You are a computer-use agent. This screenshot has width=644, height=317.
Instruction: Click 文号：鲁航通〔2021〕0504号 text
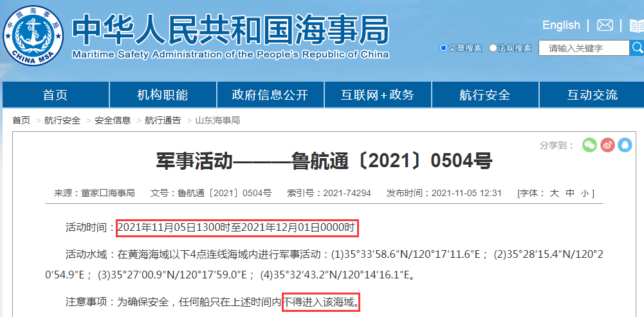coord(211,193)
